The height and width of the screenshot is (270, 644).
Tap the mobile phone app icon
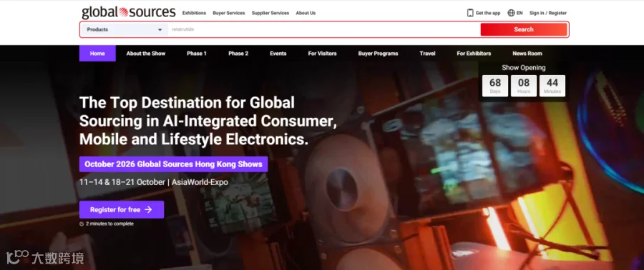coord(470,13)
